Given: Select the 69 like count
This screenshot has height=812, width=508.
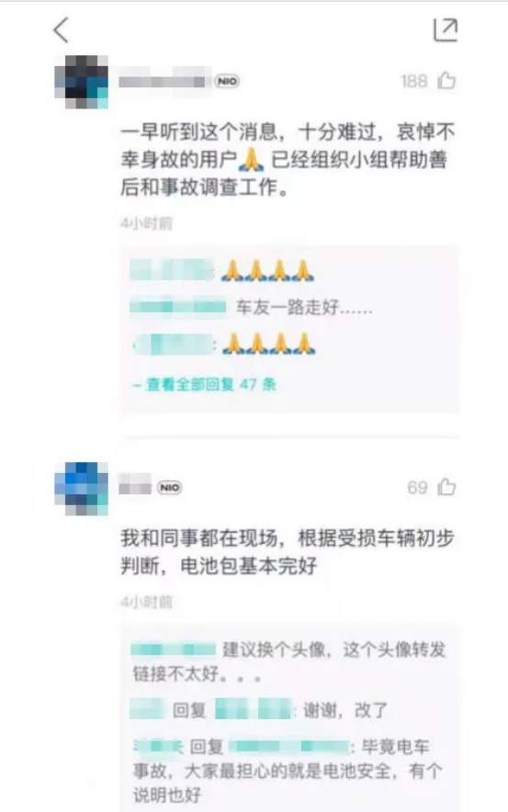Looking at the screenshot, I should coord(417,488).
